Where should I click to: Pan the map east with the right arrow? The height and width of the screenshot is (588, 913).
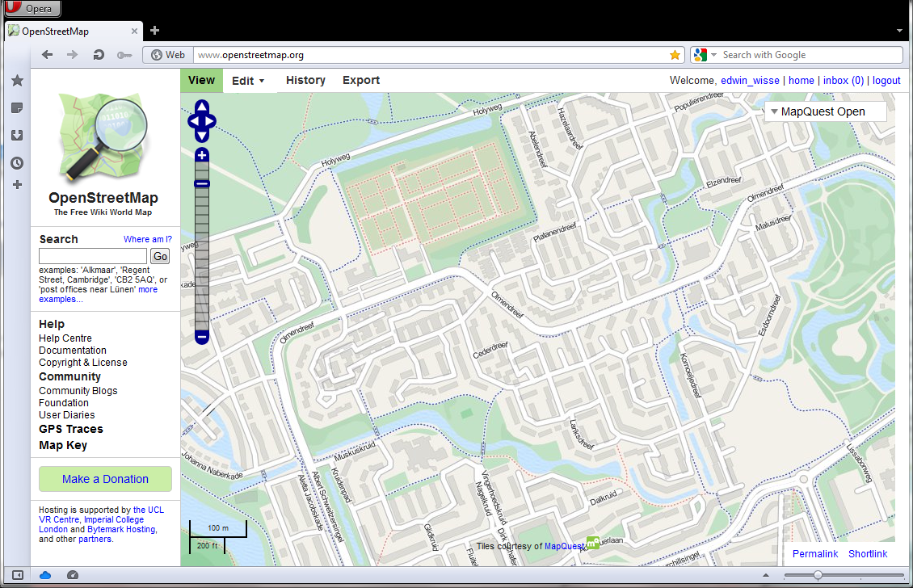pos(211,121)
